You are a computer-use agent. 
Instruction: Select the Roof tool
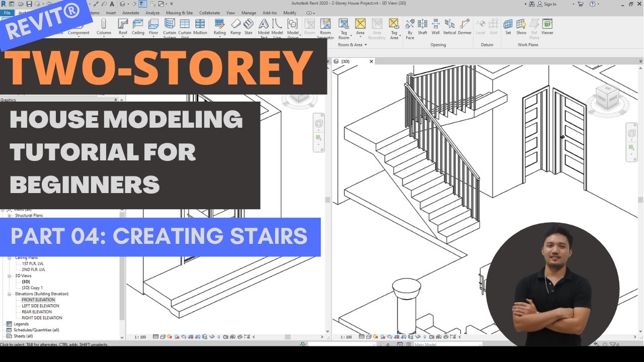(123, 27)
